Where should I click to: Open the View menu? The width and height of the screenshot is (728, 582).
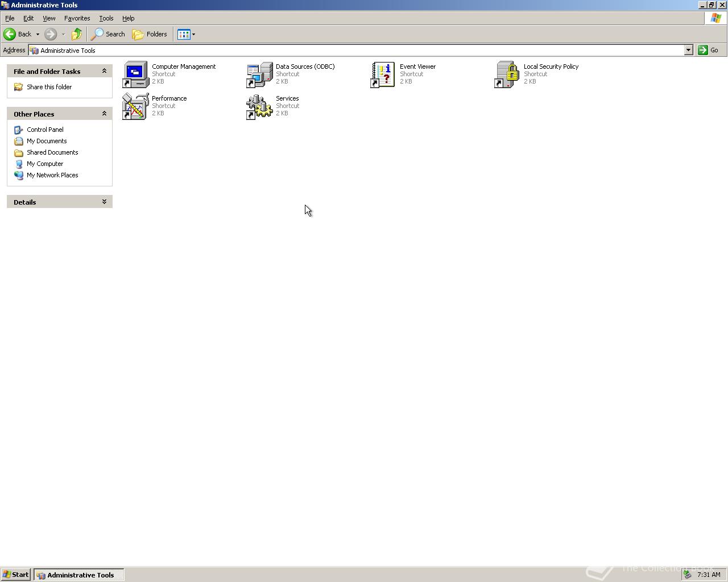coord(49,18)
